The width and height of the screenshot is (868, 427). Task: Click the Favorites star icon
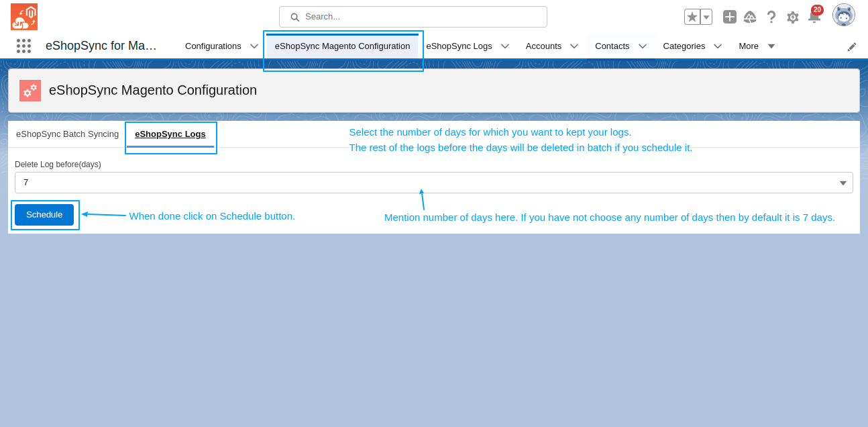click(692, 17)
